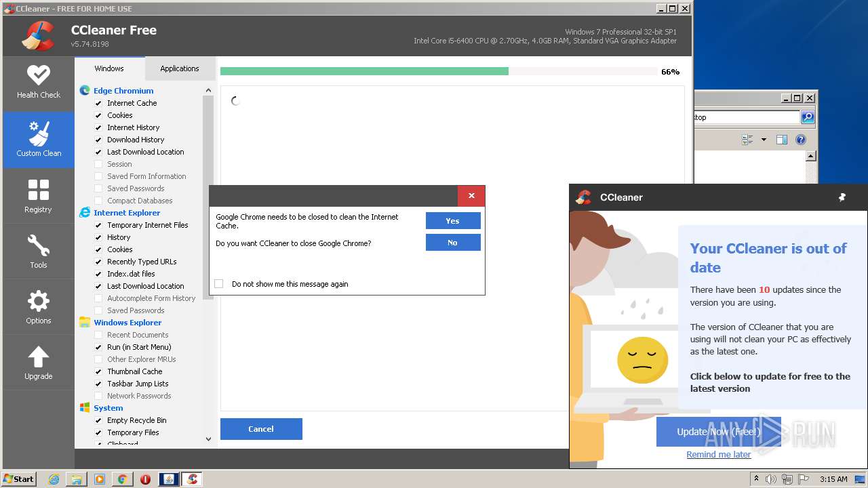Click the Edge Chromium icon

(x=85, y=90)
